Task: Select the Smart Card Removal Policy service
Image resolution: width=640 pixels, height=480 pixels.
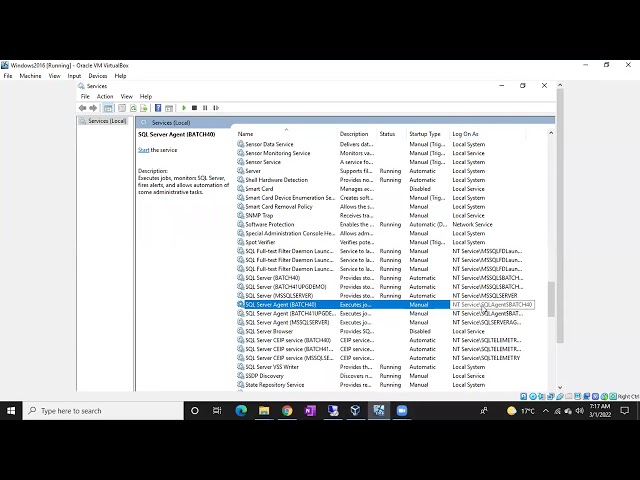Action: pyautogui.click(x=384, y=207)
